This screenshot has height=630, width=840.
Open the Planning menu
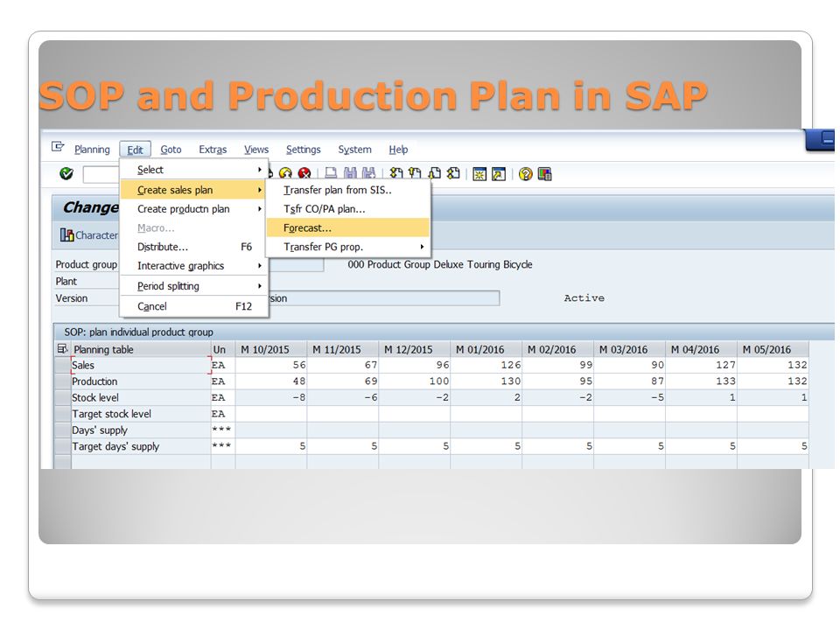(x=92, y=150)
